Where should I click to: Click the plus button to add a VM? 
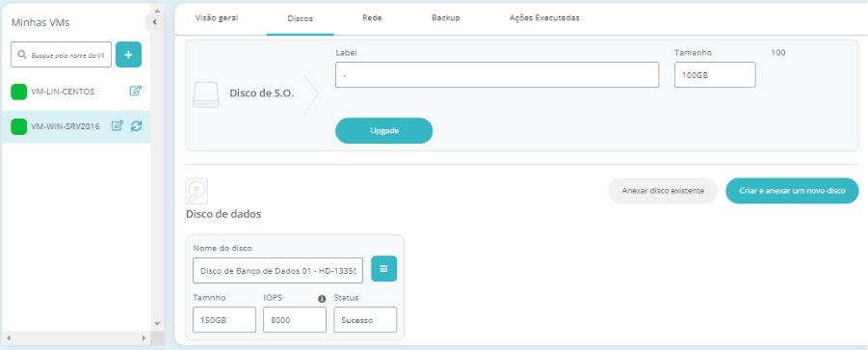[128, 55]
